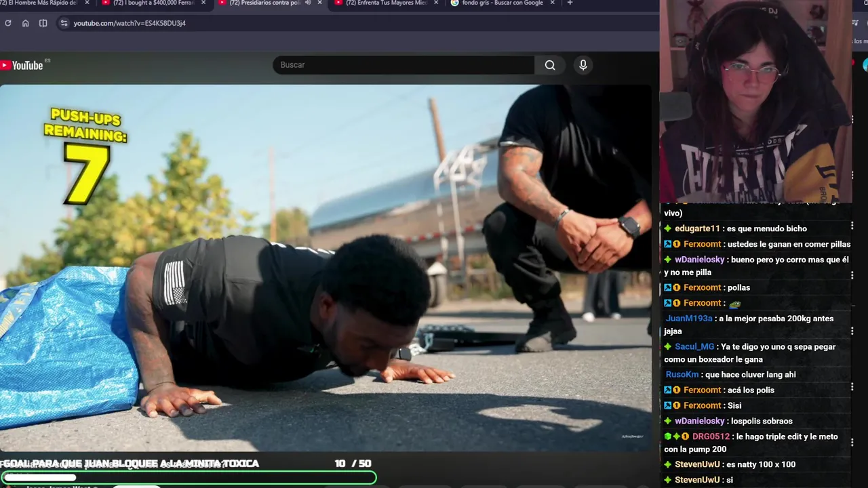868x488 pixels.
Task: Click the badges before DRG0512
Action: coord(677,437)
